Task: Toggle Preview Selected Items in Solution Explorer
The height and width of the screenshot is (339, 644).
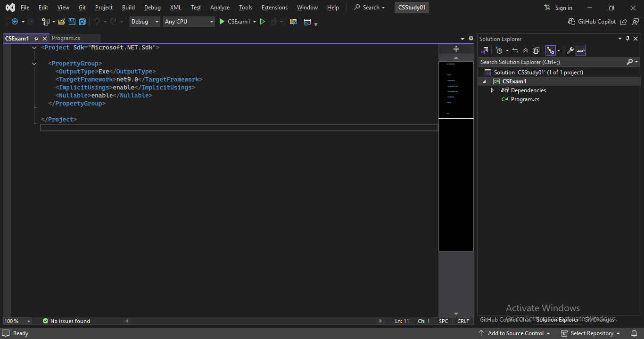Action: point(581,50)
